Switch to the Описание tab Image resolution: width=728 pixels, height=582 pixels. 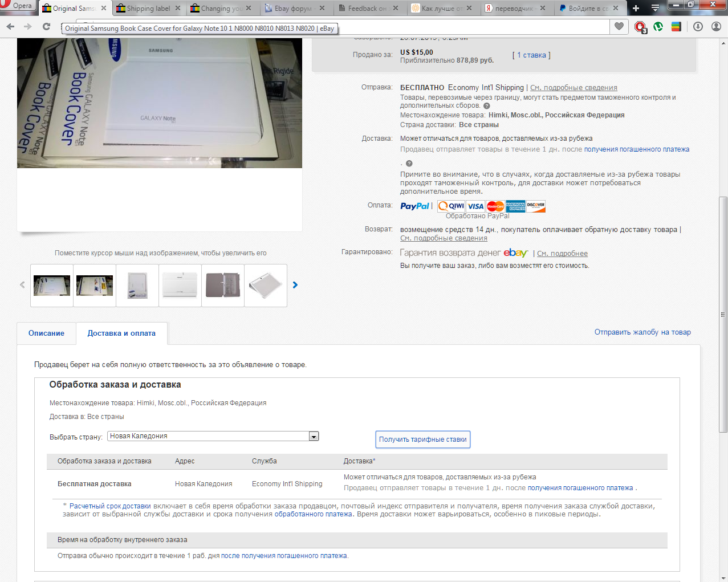(x=46, y=333)
